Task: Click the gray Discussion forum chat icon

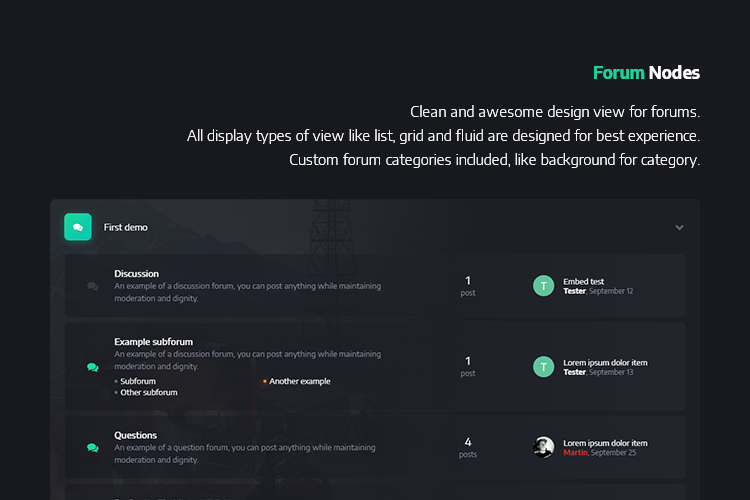Action: [x=93, y=286]
